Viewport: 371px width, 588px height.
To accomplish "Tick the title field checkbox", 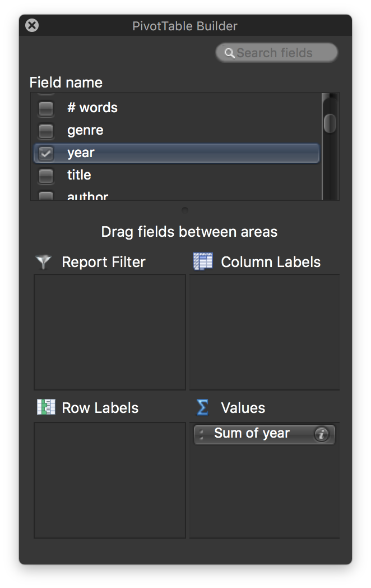I will coord(46,176).
